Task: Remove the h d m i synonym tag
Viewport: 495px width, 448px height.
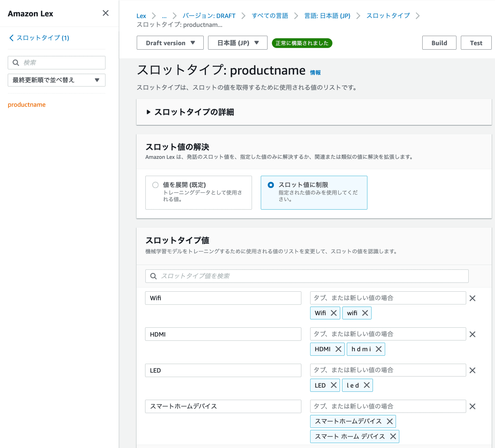Action: point(379,349)
